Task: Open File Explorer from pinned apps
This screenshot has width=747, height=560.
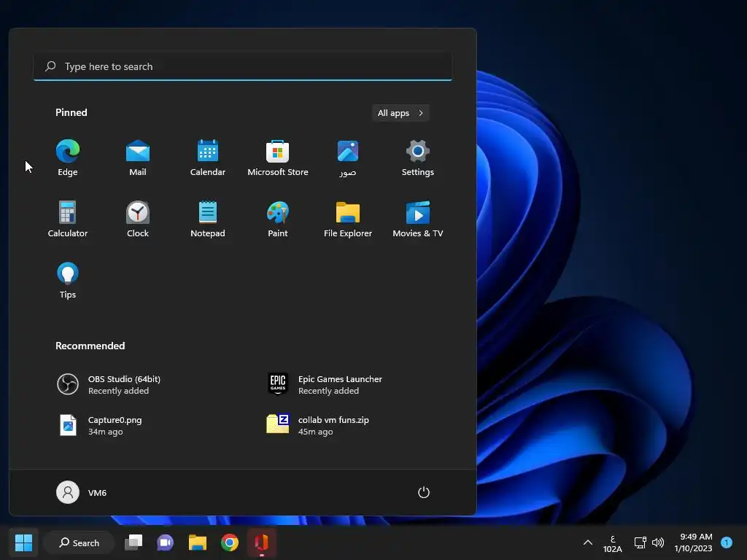Action: click(348, 219)
